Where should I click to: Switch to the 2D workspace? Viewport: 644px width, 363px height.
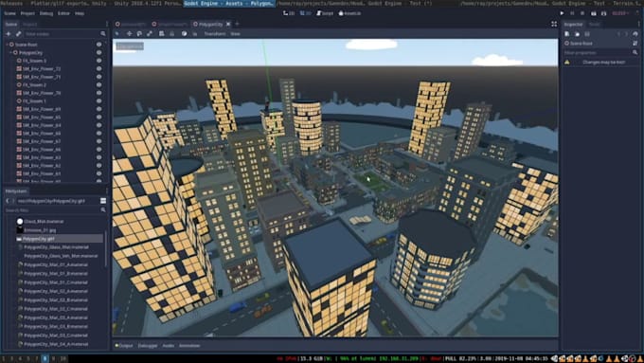[289, 13]
